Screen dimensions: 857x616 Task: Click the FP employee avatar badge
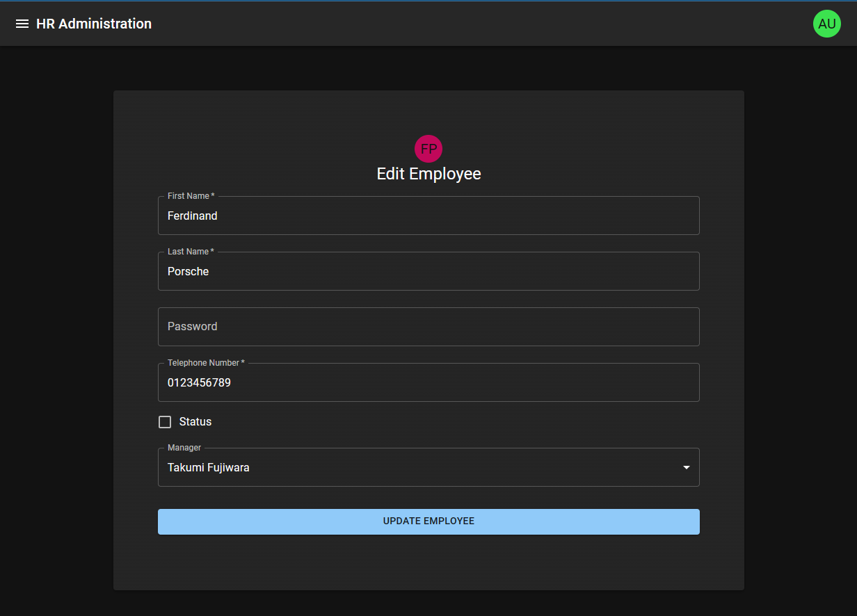(x=428, y=148)
